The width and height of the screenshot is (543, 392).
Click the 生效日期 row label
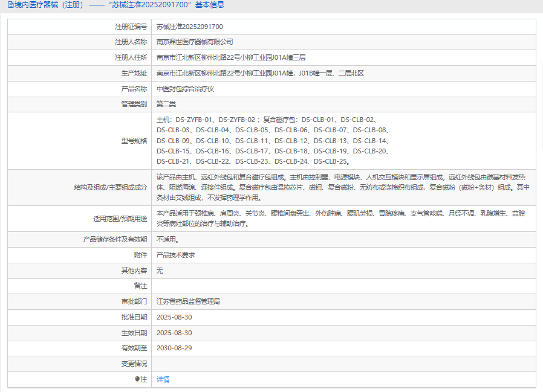(x=134, y=333)
